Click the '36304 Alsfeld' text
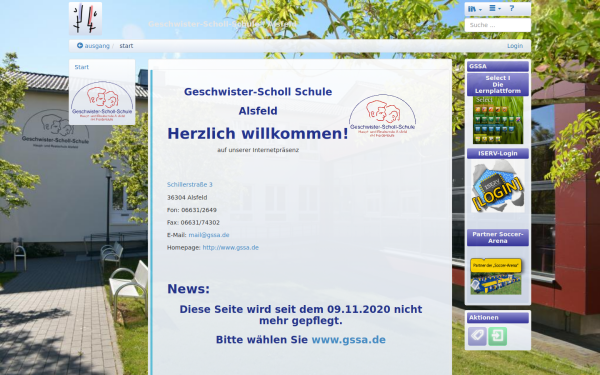600x375 pixels. pyautogui.click(x=187, y=197)
